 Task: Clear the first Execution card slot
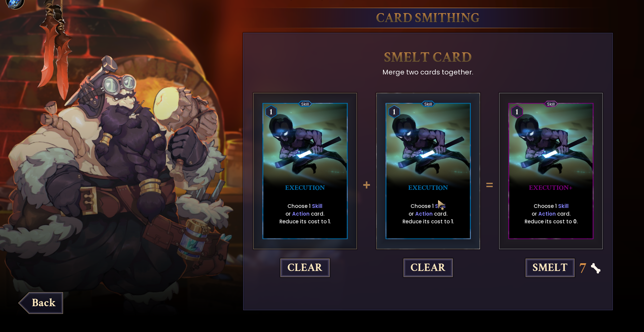[x=305, y=268]
